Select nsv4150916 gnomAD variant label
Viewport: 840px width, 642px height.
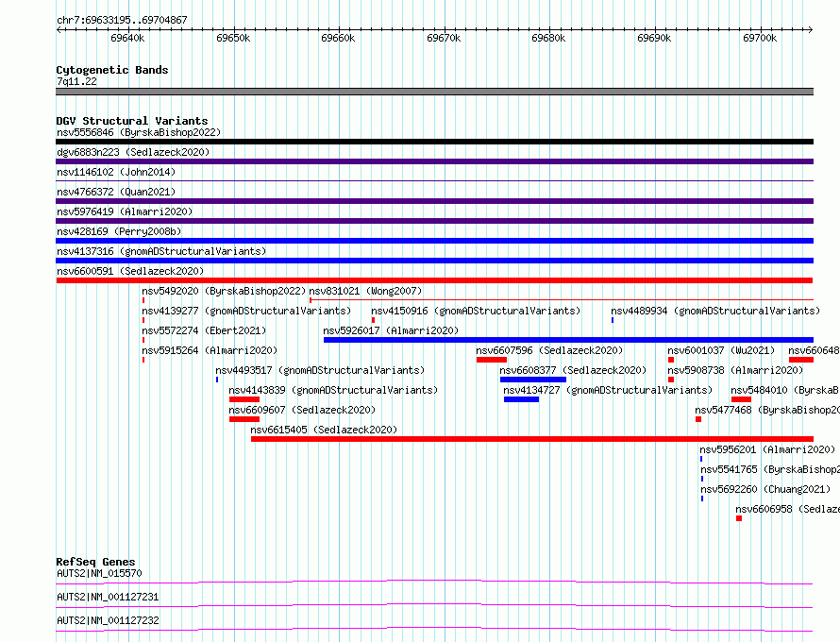pyautogui.click(x=476, y=311)
